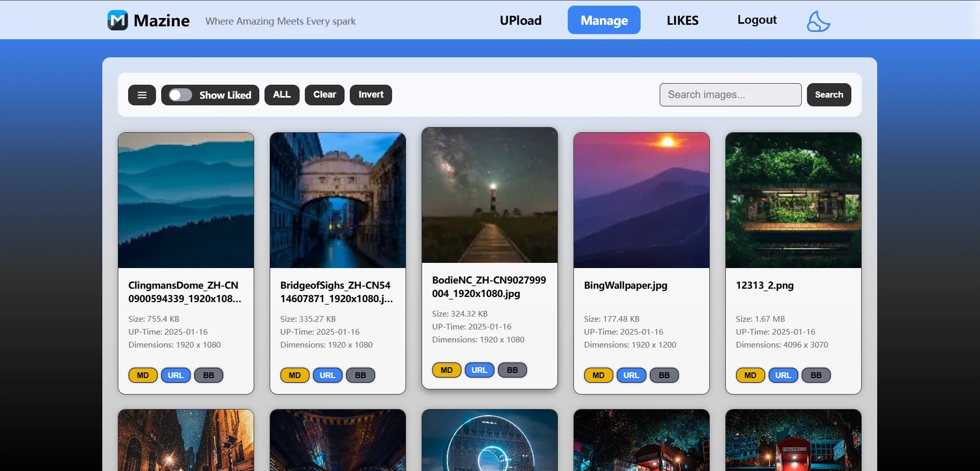This screenshot has height=471, width=980.
Task: Copy URL for BodieNC image
Action: coord(479,370)
